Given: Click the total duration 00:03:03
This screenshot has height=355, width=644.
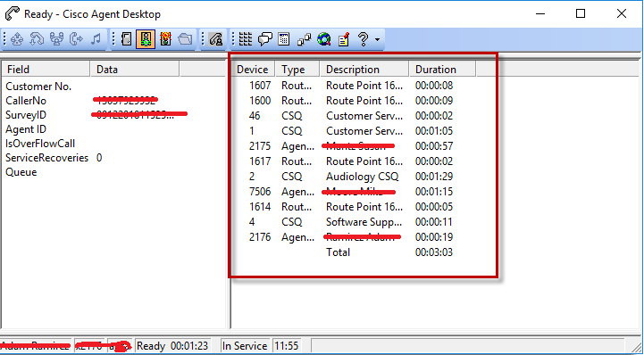Looking at the screenshot, I should (434, 252).
